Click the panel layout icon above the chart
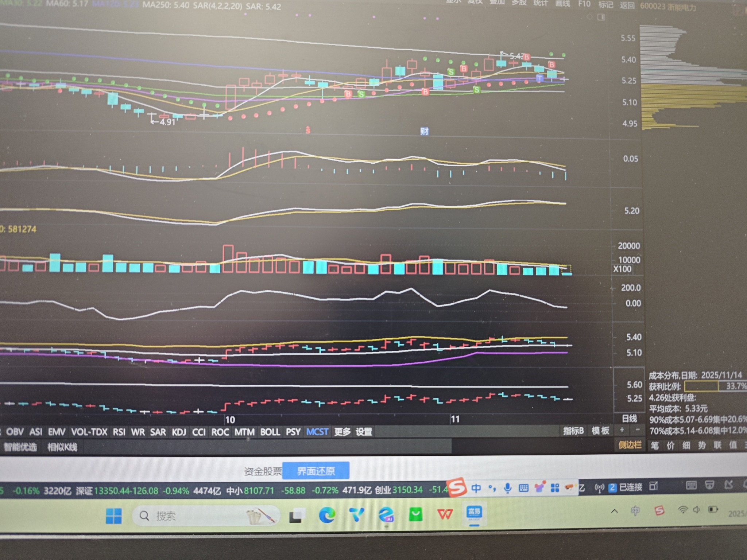This screenshot has width=747, height=560. click(x=601, y=17)
